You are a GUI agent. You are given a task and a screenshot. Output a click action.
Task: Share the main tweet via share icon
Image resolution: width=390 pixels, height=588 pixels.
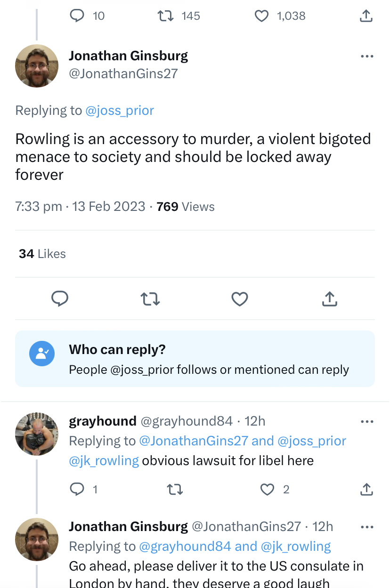coord(330,299)
